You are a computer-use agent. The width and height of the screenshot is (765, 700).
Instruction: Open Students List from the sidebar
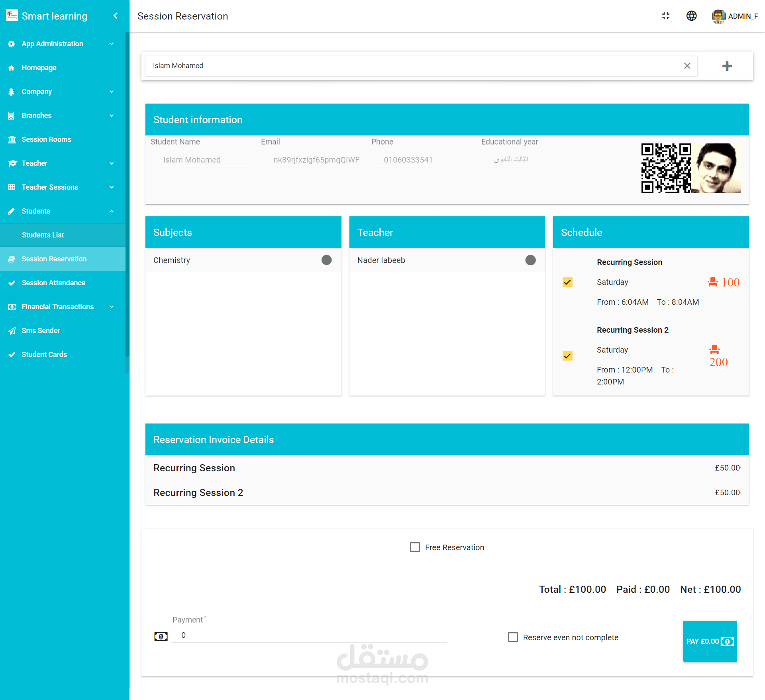(x=43, y=235)
